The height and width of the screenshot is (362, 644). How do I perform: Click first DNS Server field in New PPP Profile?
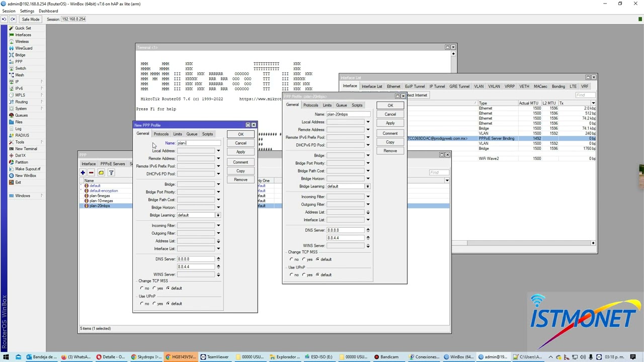196,259
